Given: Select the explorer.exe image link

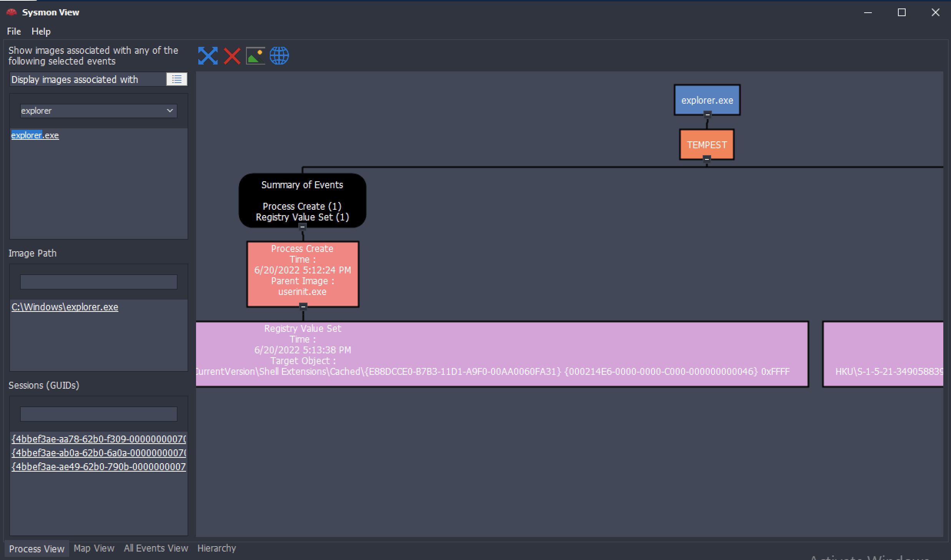Looking at the screenshot, I should tap(35, 135).
